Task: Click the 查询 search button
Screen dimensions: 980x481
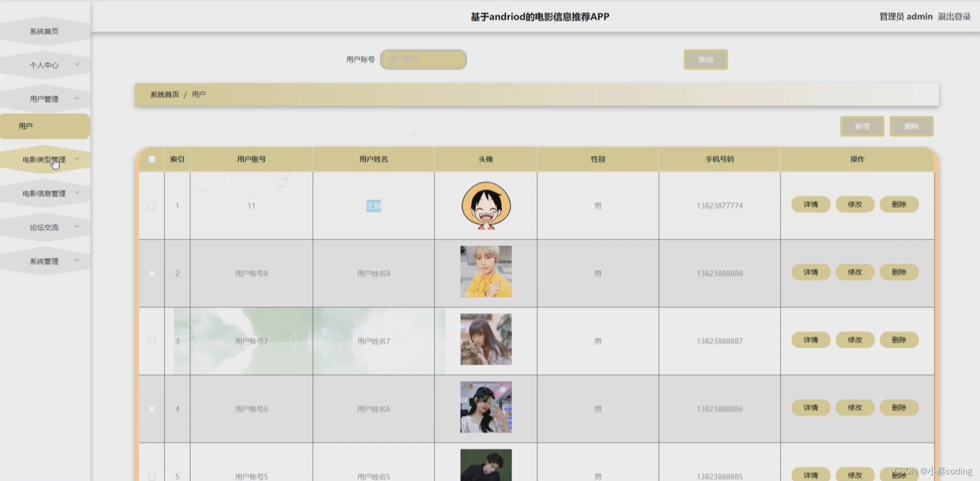Action: (x=705, y=59)
